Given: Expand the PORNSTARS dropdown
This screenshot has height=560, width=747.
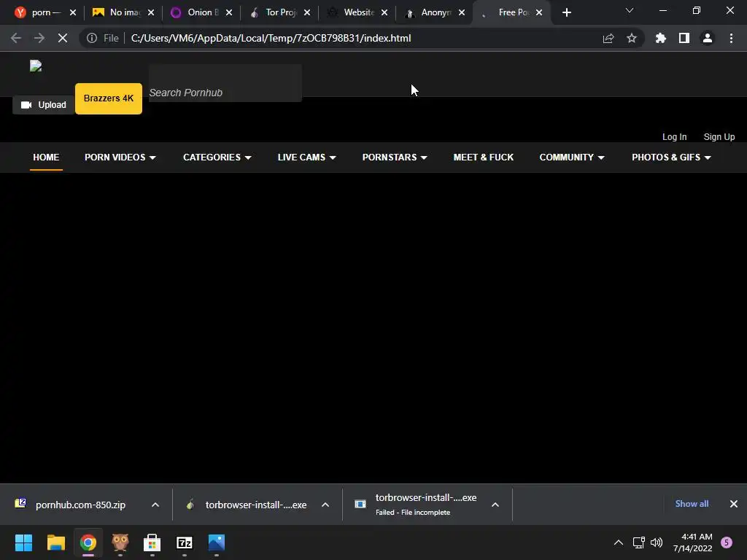Looking at the screenshot, I should [x=395, y=157].
